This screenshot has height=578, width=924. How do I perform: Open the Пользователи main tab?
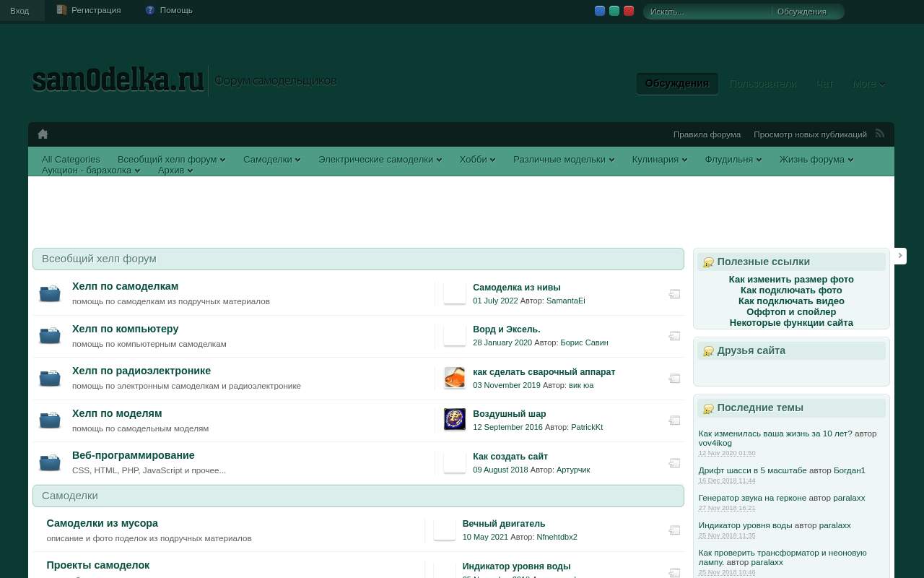[763, 84]
